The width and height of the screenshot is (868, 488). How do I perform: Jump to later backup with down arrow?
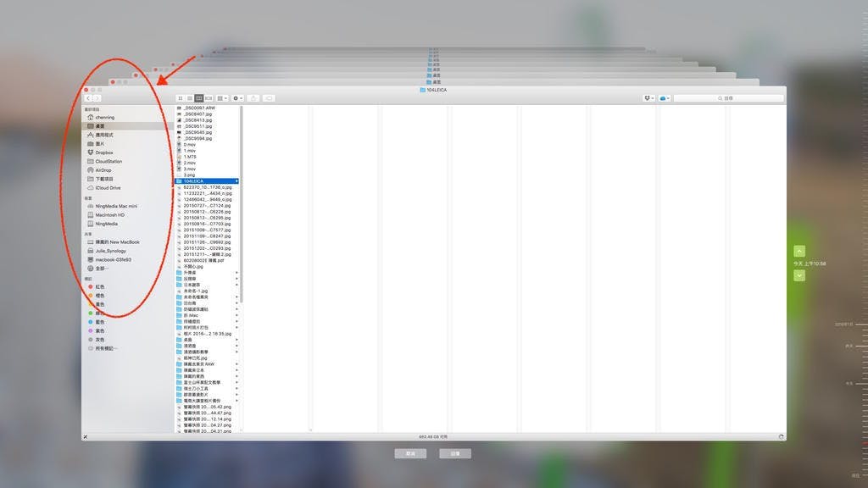799,275
